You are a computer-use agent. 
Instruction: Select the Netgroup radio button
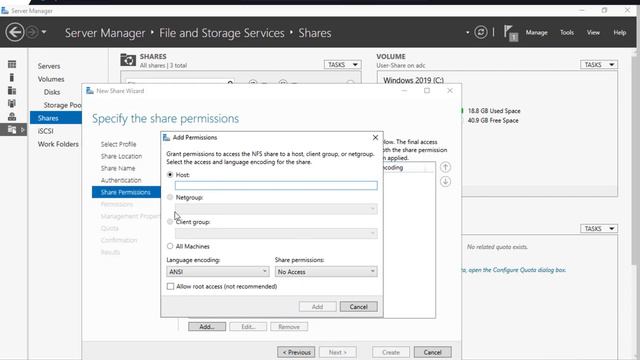(x=170, y=197)
